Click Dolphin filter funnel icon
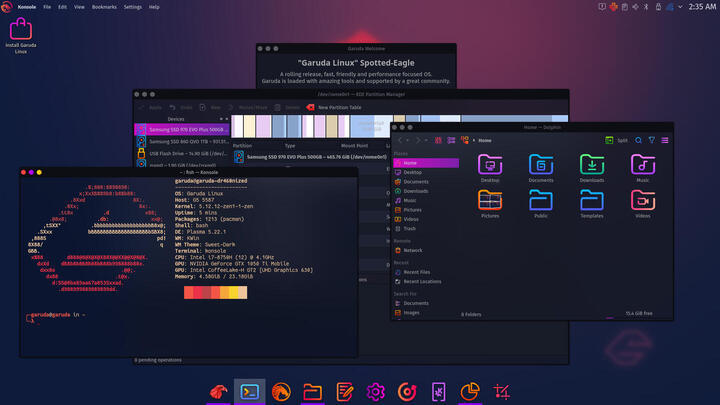 pyautogui.click(x=652, y=140)
